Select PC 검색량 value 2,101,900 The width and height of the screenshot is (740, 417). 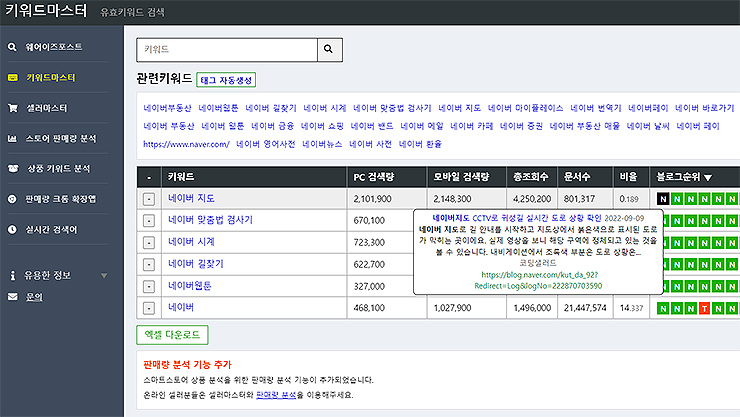pos(372,199)
